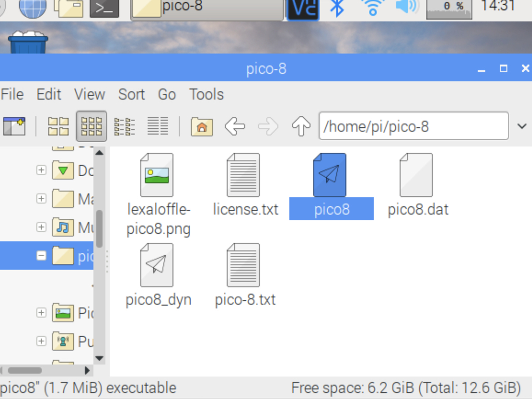Switch to compact list view

click(x=125, y=126)
